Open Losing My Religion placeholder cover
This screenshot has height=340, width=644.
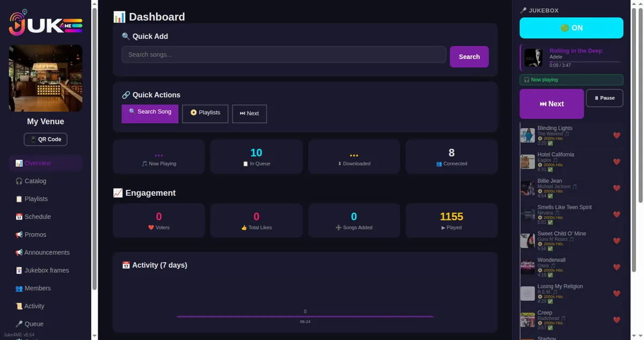(528, 293)
